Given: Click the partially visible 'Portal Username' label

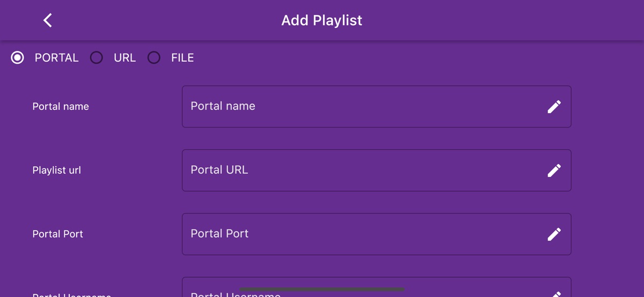Looking at the screenshot, I should [71, 295].
